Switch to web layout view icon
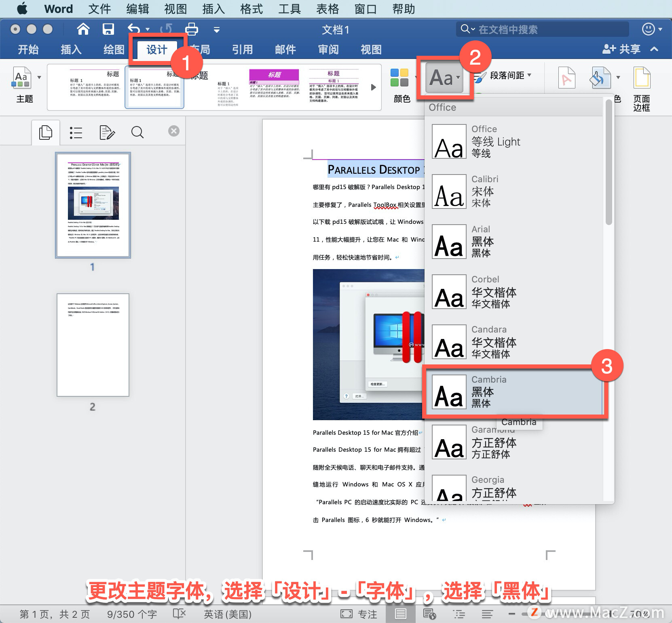This screenshot has height=623, width=672. (429, 614)
